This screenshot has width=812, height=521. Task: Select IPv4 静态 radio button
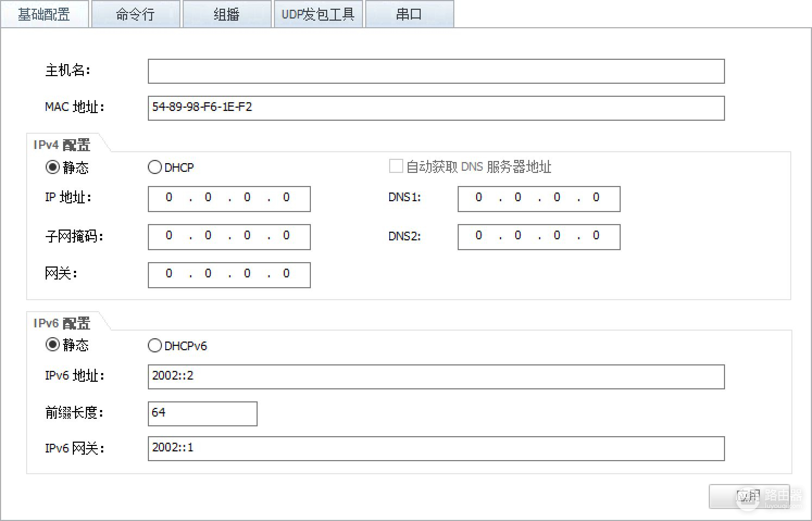click(52, 167)
